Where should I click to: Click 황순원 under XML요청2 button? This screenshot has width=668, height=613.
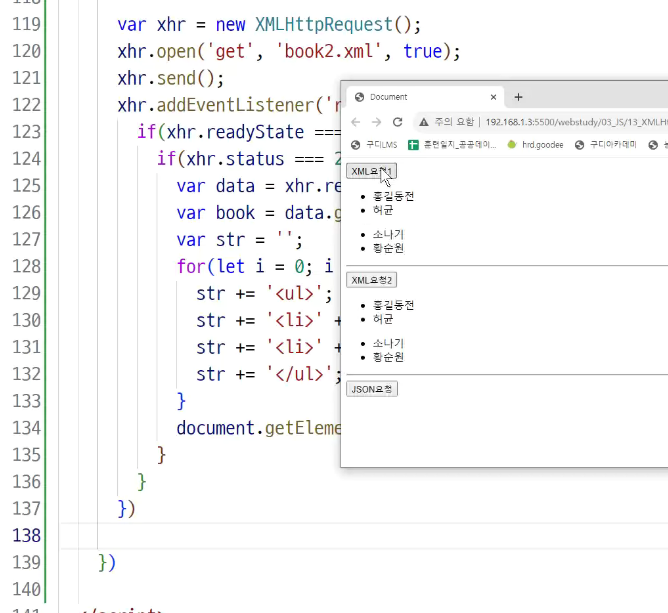pyautogui.click(x=388, y=357)
